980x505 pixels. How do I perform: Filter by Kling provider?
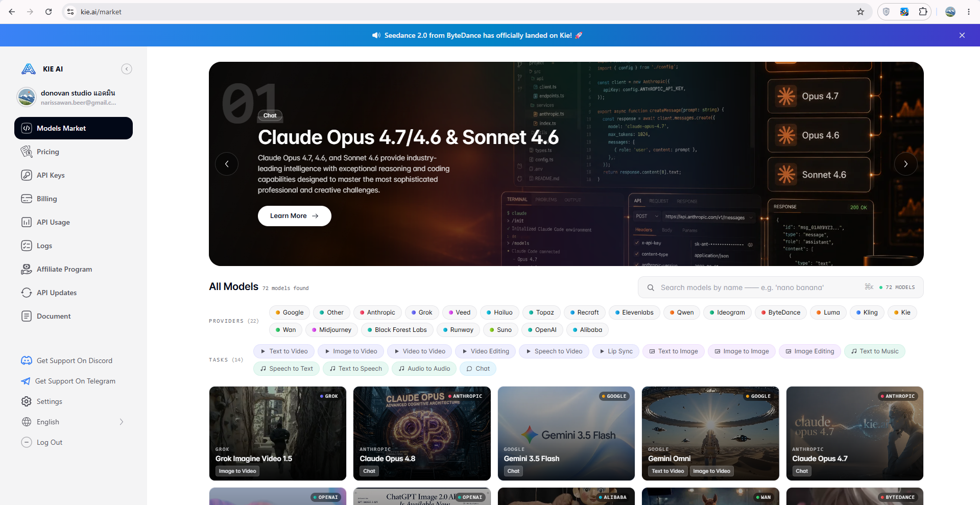click(x=867, y=312)
